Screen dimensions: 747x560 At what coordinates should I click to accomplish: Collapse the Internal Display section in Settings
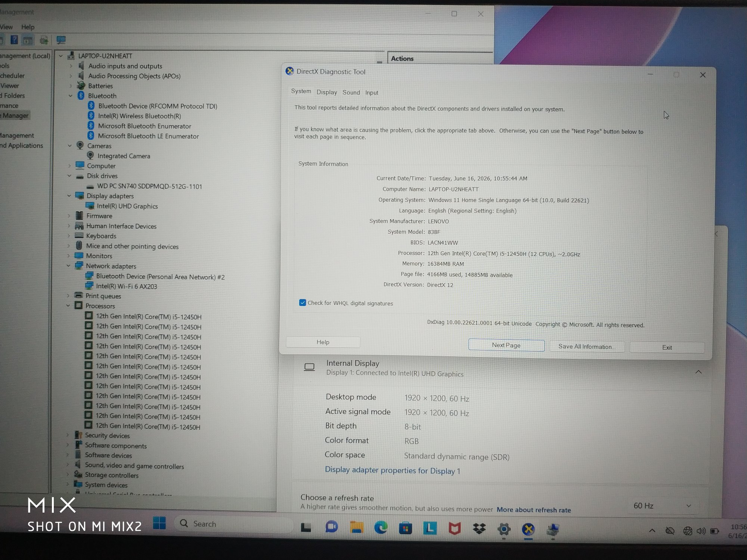698,372
